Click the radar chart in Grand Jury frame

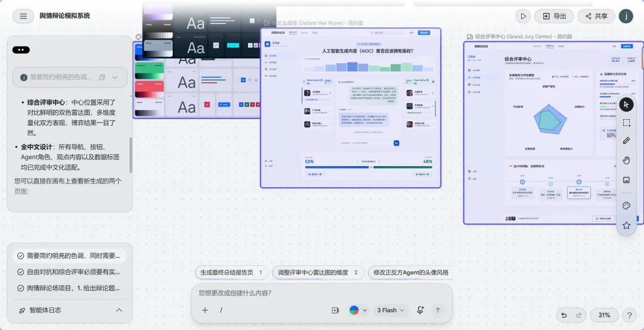pos(550,120)
